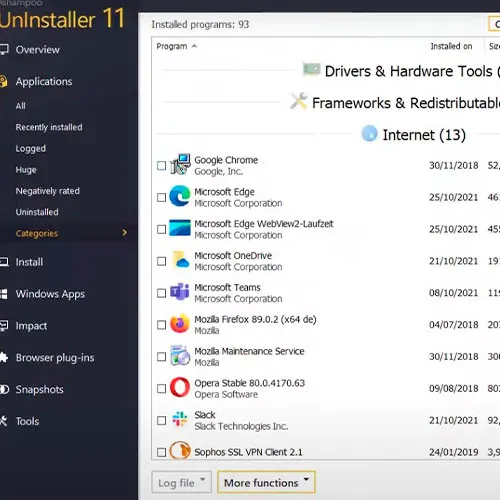Click the Internet category globe icon
The height and width of the screenshot is (500, 500).
pos(369,133)
